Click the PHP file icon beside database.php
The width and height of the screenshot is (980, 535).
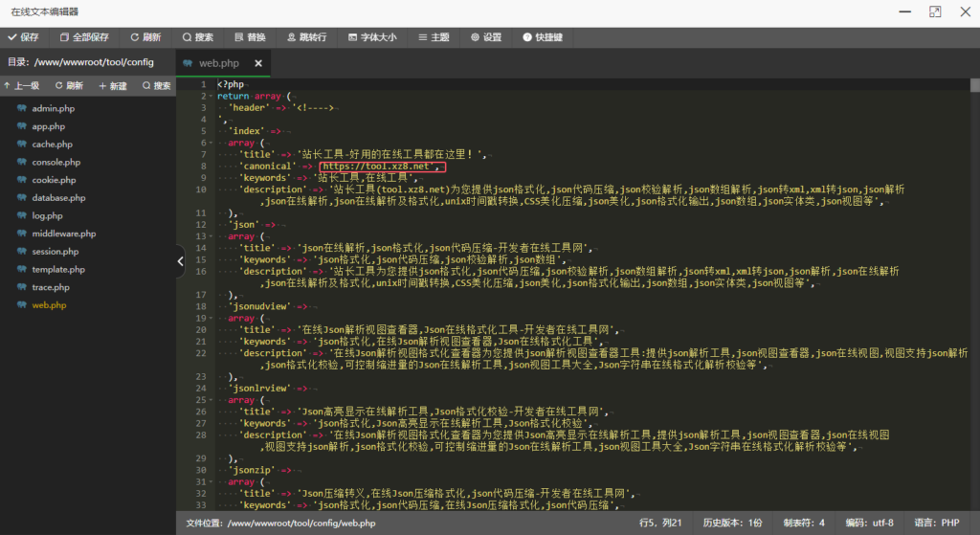click(22, 197)
